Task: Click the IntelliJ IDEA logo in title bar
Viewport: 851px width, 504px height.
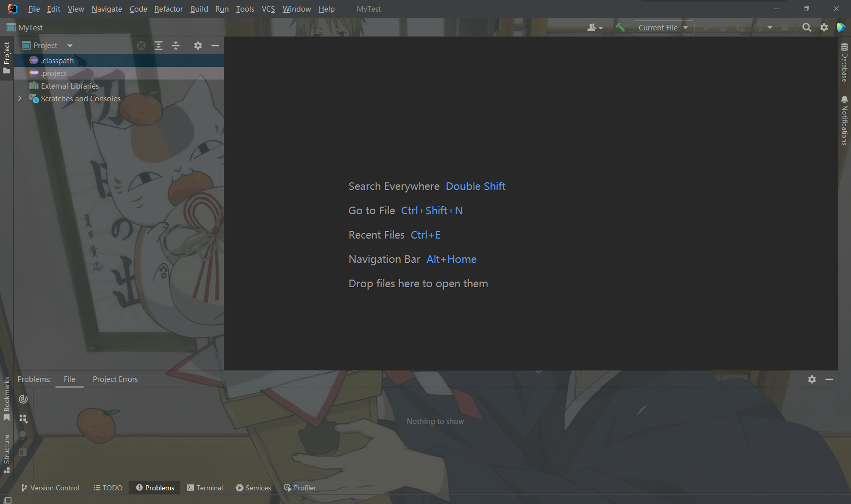Action: [x=12, y=9]
